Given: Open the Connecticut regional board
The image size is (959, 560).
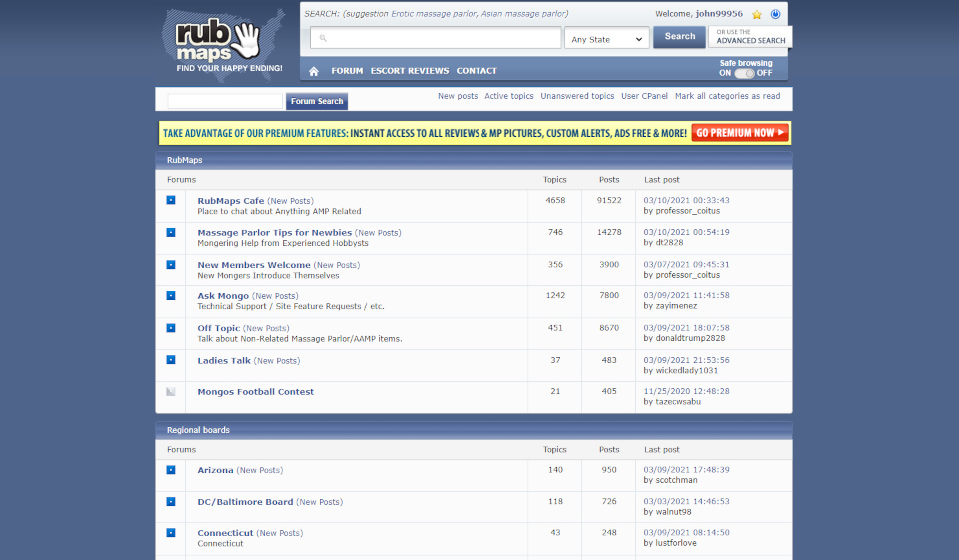Looking at the screenshot, I should 225,533.
